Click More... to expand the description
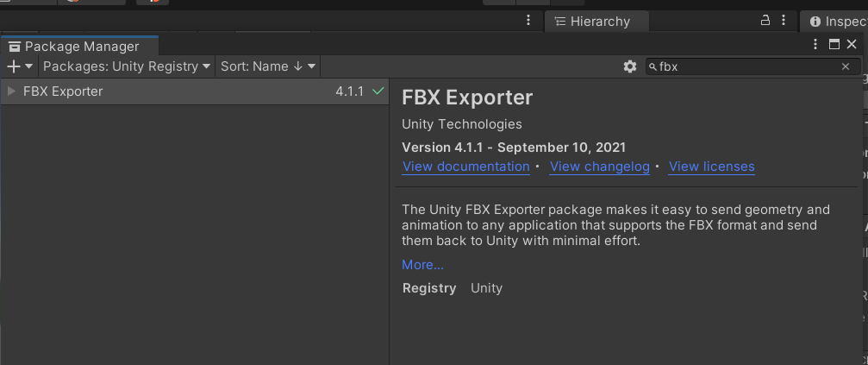Screen dimensions: 868x365 coord(422,265)
